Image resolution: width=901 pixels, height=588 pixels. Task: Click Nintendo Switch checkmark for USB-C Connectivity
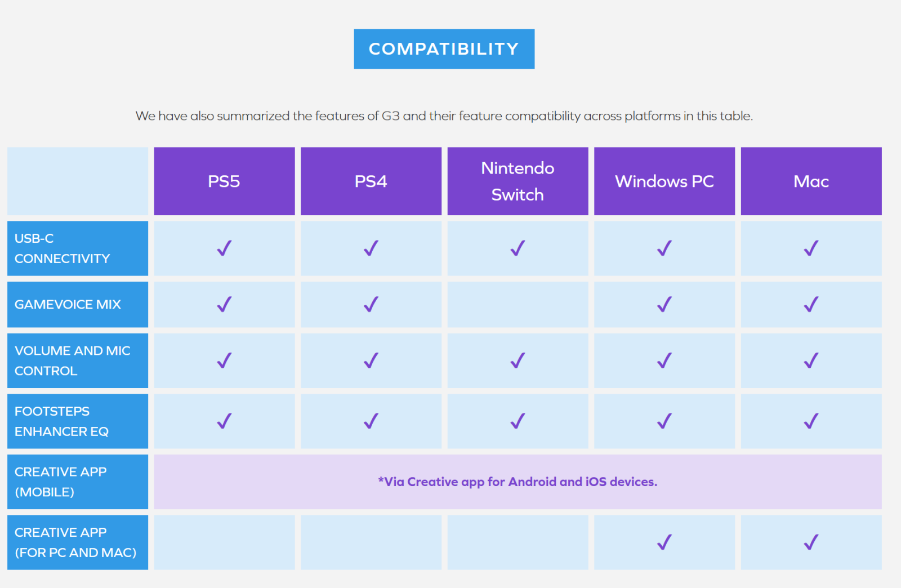pyautogui.click(x=518, y=248)
